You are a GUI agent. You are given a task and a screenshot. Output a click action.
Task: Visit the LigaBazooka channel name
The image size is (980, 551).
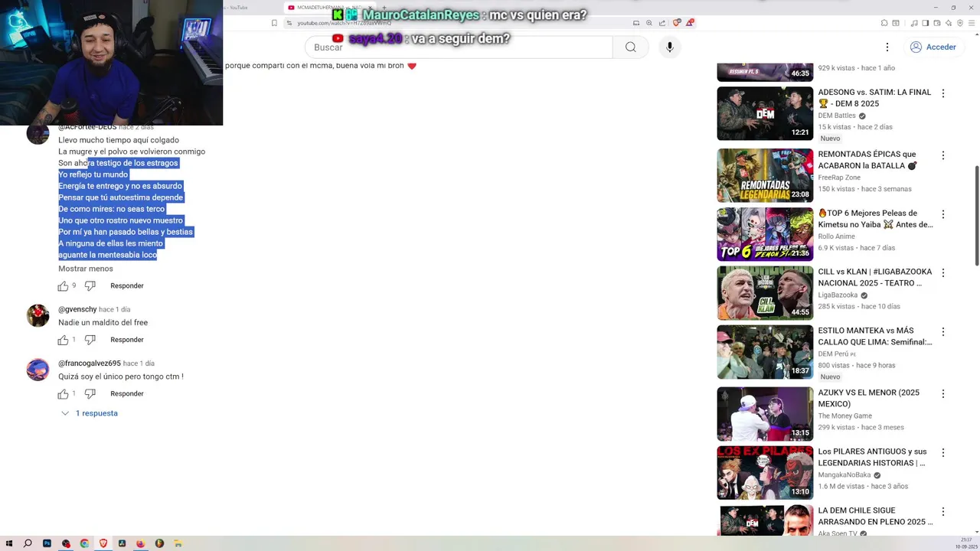tap(838, 295)
